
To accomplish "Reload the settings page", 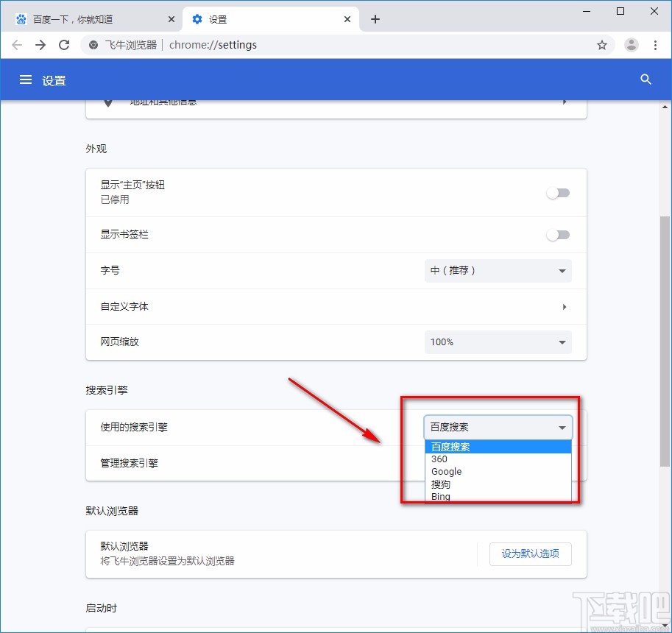I will pyautogui.click(x=64, y=45).
